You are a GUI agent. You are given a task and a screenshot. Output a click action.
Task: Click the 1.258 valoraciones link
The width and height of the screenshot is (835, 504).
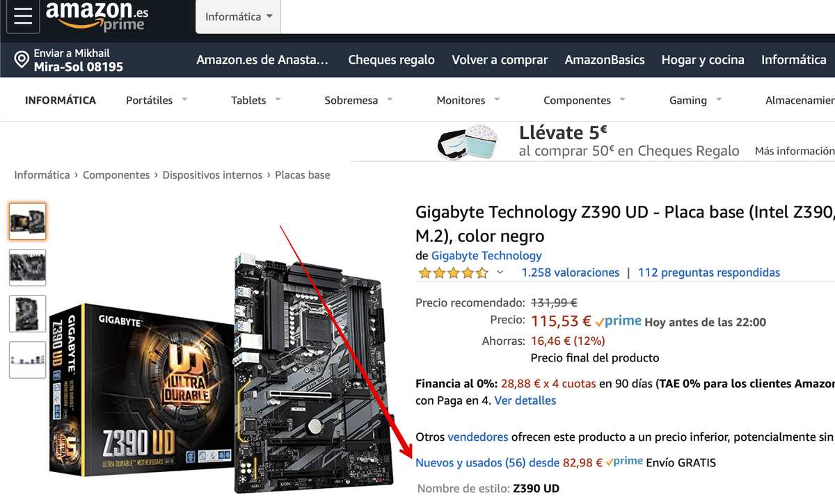571,273
